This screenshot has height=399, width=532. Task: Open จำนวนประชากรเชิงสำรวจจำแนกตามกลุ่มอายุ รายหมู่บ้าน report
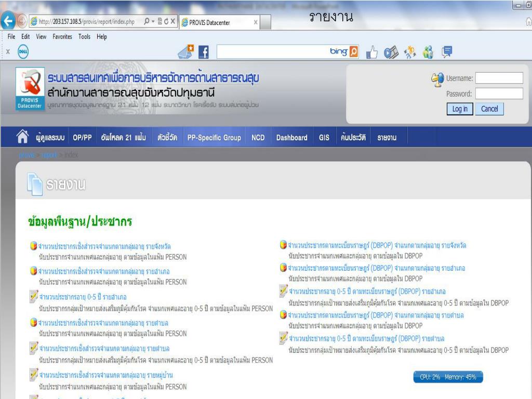point(106,375)
